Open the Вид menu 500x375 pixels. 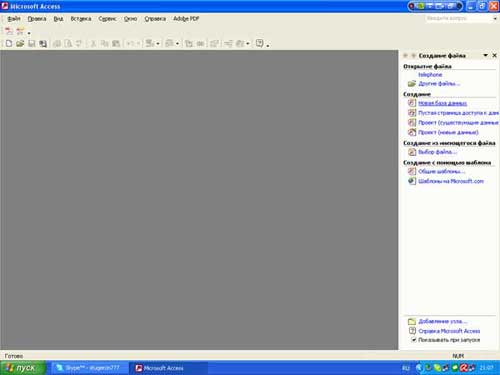click(x=58, y=19)
